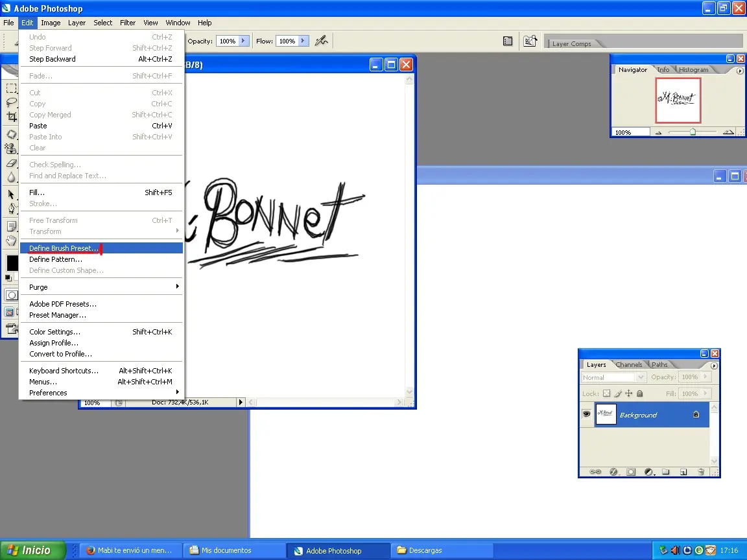The image size is (747, 560).
Task: Open the Opacity slider arrow
Action: coord(705,377)
